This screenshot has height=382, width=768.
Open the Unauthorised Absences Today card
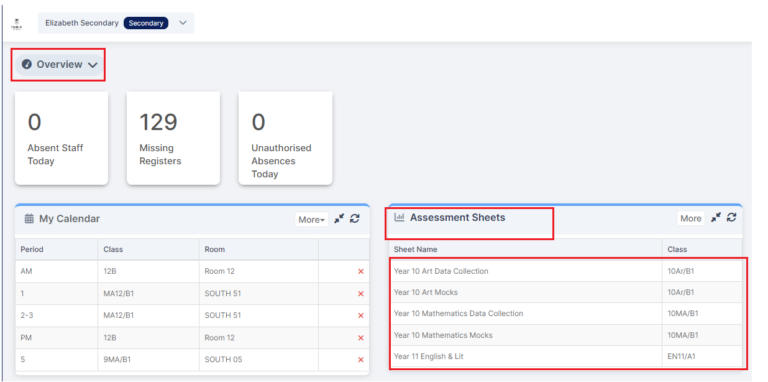(x=285, y=138)
